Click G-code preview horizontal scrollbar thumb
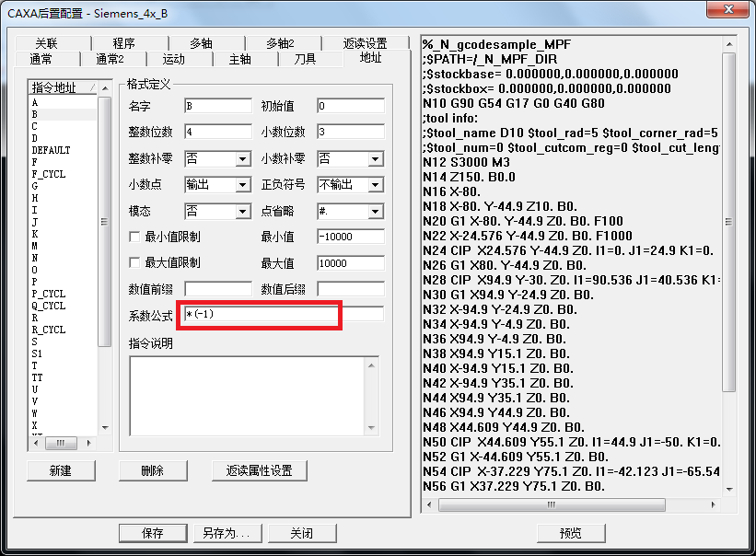This screenshot has width=756, height=556. [x=552, y=504]
